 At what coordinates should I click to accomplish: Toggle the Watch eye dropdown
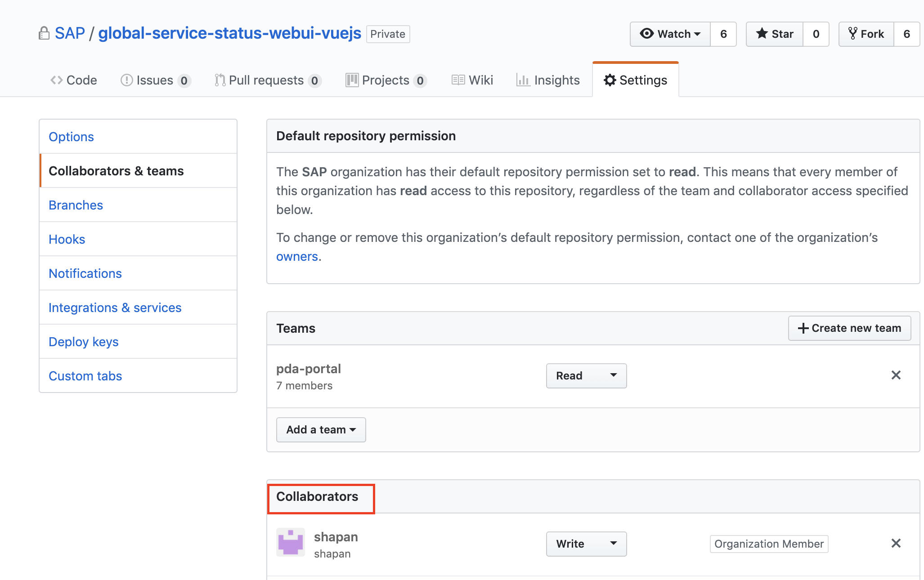click(670, 34)
